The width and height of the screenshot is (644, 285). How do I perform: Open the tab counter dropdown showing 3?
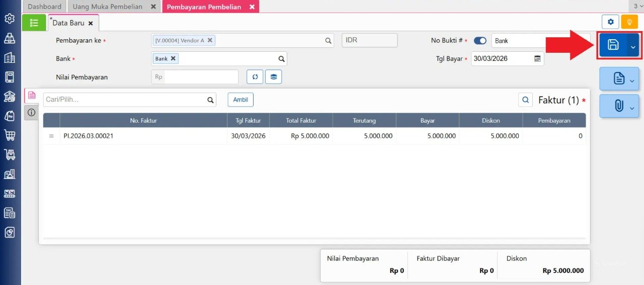(638, 6)
